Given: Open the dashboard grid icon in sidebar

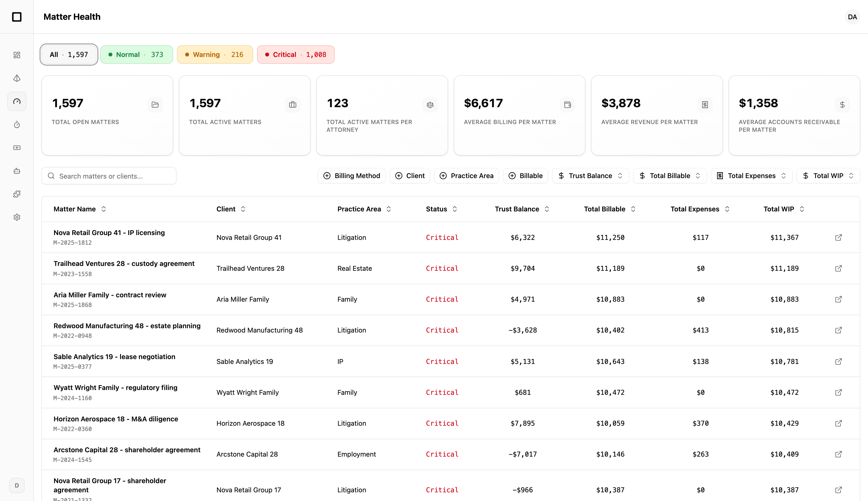Looking at the screenshot, I should 17,55.
